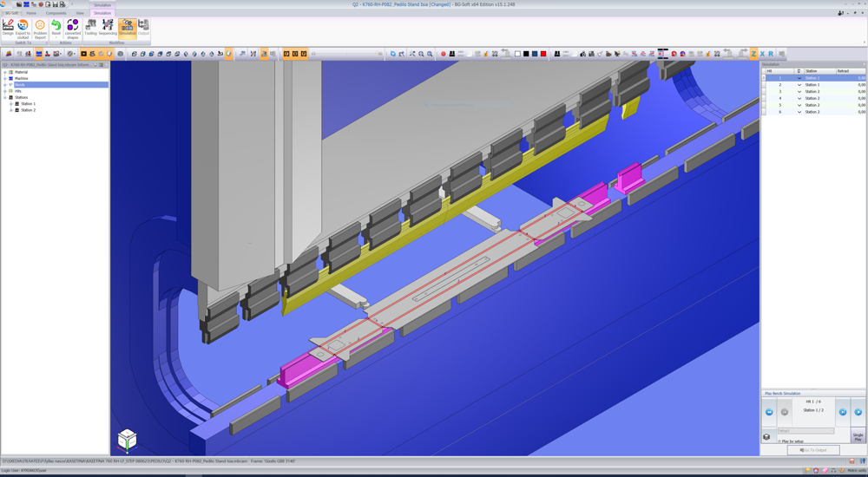Click the Retract column header
The height and width of the screenshot is (477, 868).
[x=851, y=71]
